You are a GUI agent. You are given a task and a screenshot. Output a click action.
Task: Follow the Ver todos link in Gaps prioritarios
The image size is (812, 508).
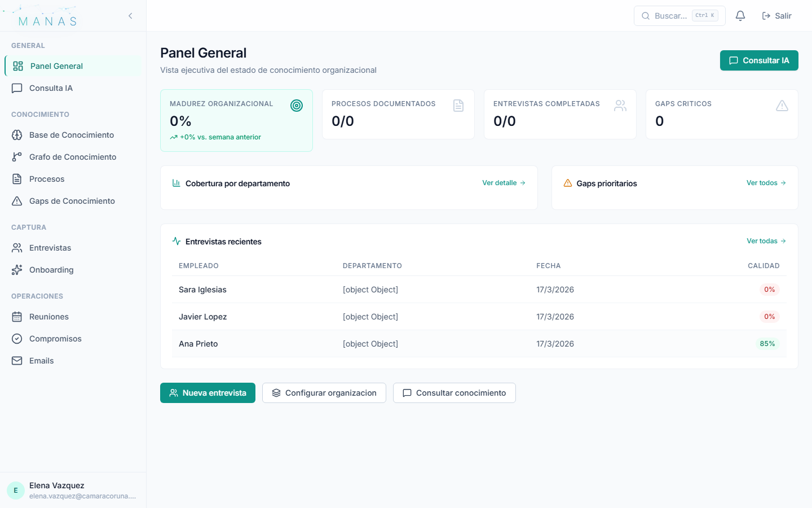pos(766,183)
